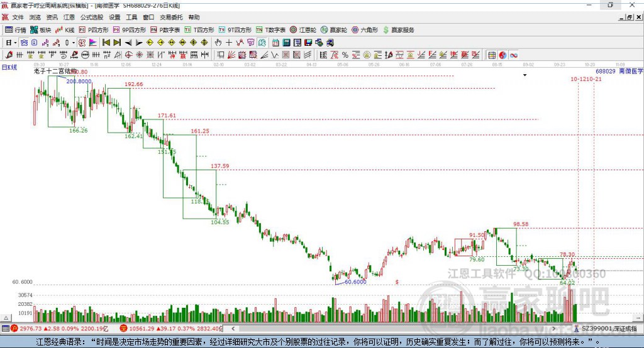The width and height of the screenshot is (644, 348).
Task: Open the 交易委托 menu
Action: [x=171, y=17]
